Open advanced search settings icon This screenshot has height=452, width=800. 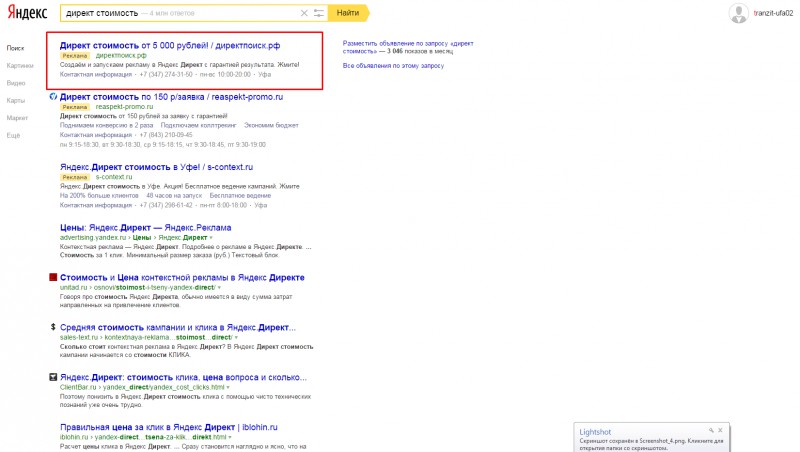(319, 13)
